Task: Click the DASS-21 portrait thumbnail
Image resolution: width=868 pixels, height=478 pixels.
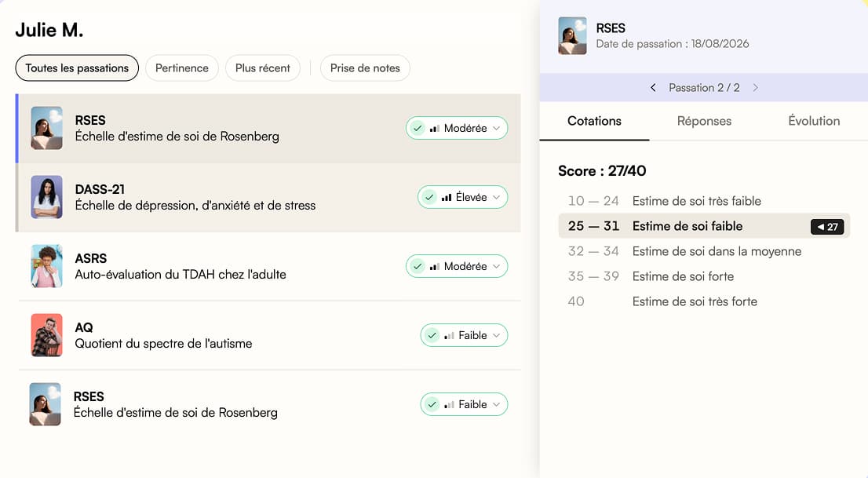Action: click(x=46, y=197)
